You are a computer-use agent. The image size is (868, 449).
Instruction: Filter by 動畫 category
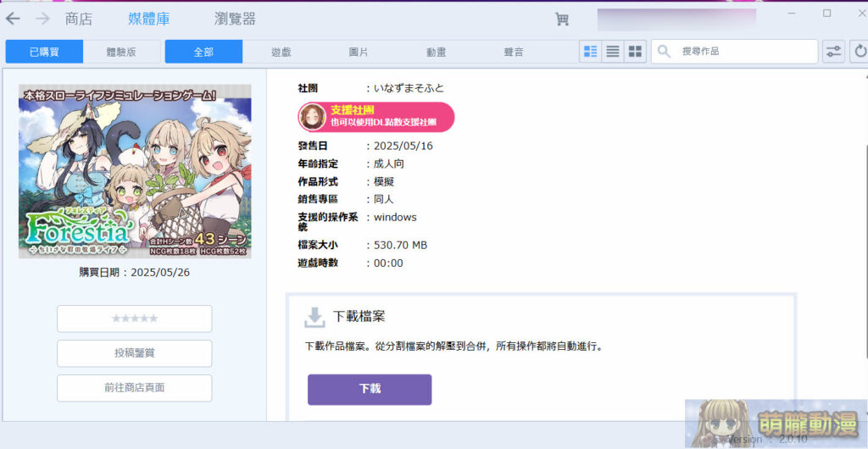pos(437,52)
